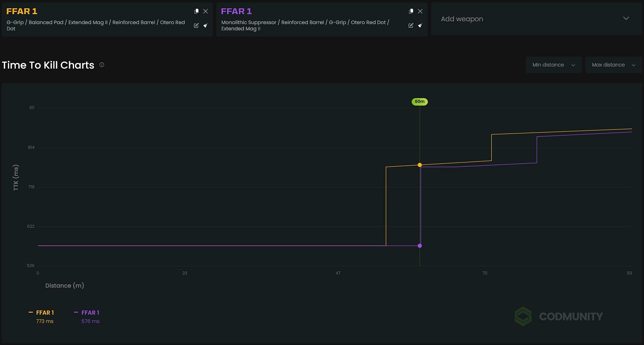The height and width of the screenshot is (345, 644).
Task: Click the paint icon on purple FFAR 1
Action: click(x=420, y=25)
